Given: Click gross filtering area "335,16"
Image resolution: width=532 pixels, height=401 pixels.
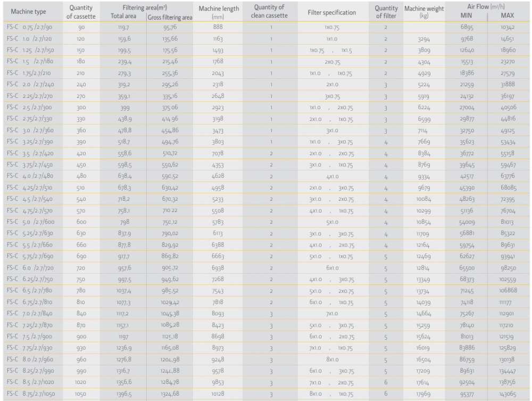Looking at the screenshot, I should tap(170, 96).
